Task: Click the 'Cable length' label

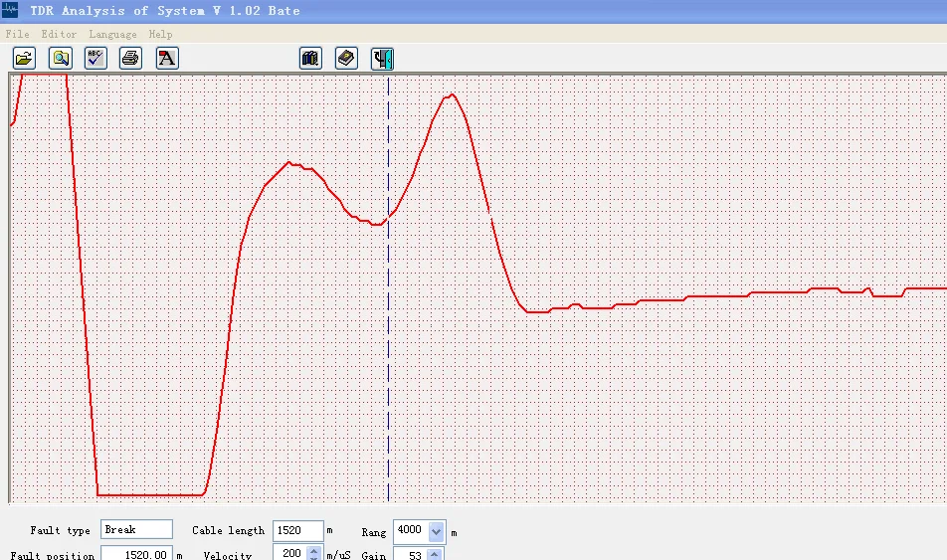Action: tap(229, 530)
